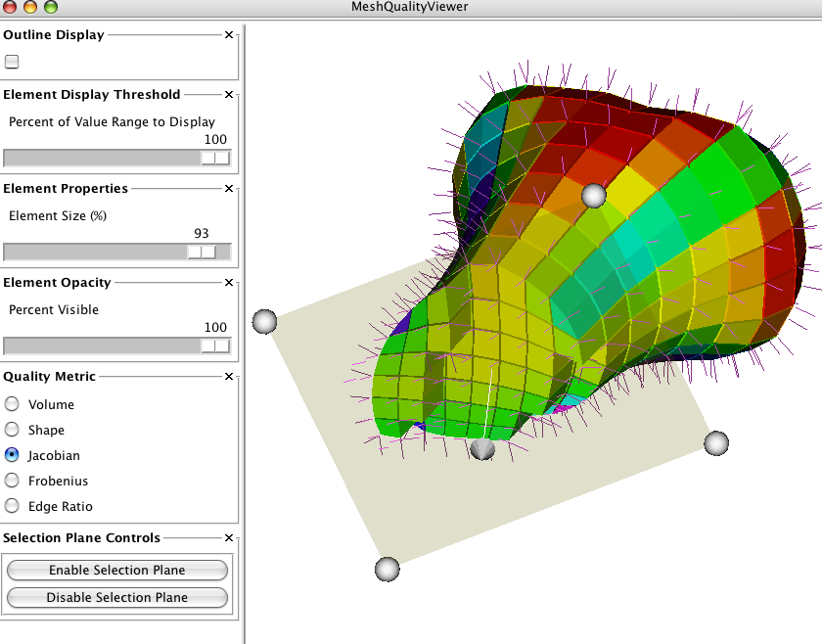Screen dimensions: 822x644
Task: Grab the selection plane's left corner sphere handle
Action: pos(264,321)
